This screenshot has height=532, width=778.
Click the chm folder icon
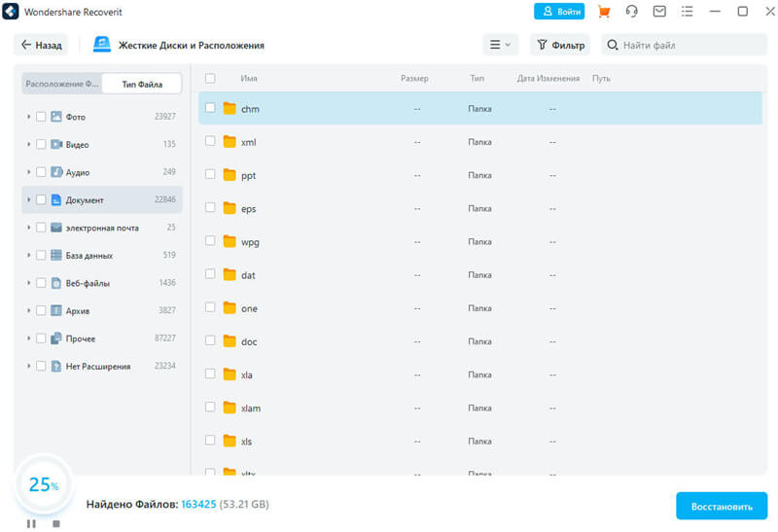coord(230,109)
